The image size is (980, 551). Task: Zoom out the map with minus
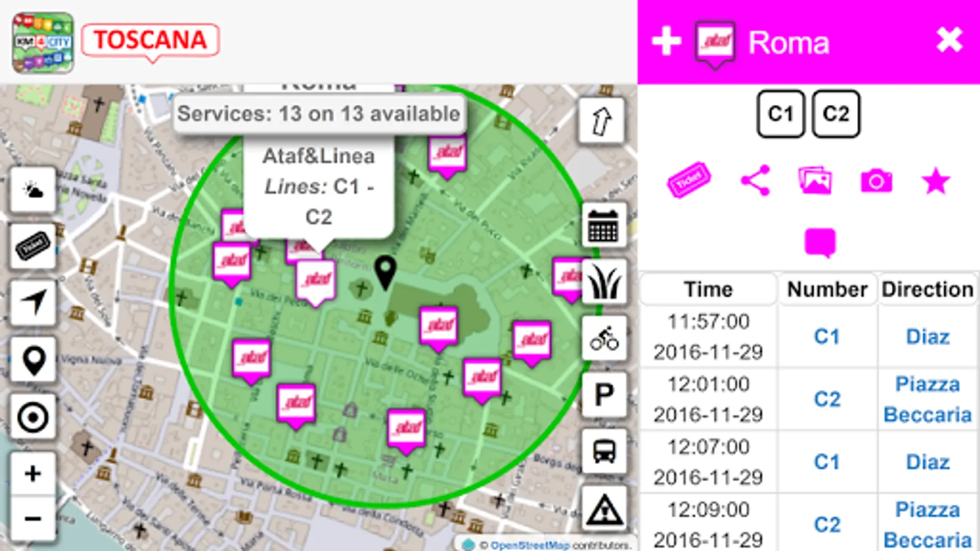[x=33, y=518]
